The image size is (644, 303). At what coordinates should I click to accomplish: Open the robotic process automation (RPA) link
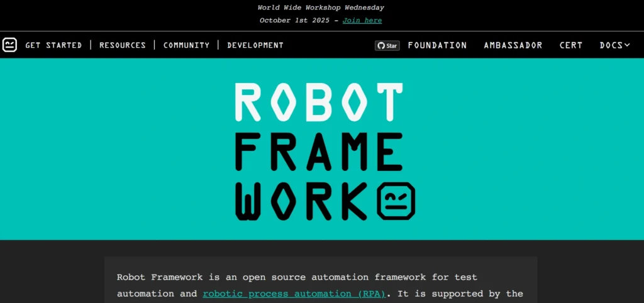(294, 294)
